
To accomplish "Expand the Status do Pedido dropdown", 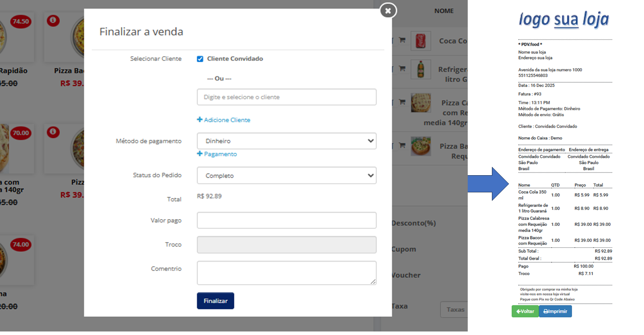I will [x=286, y=176].
